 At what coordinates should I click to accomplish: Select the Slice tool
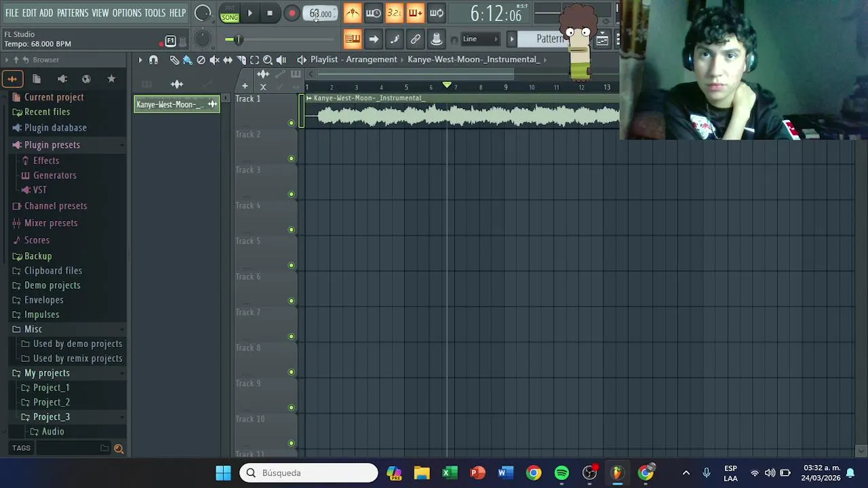(x=241, y=60)
